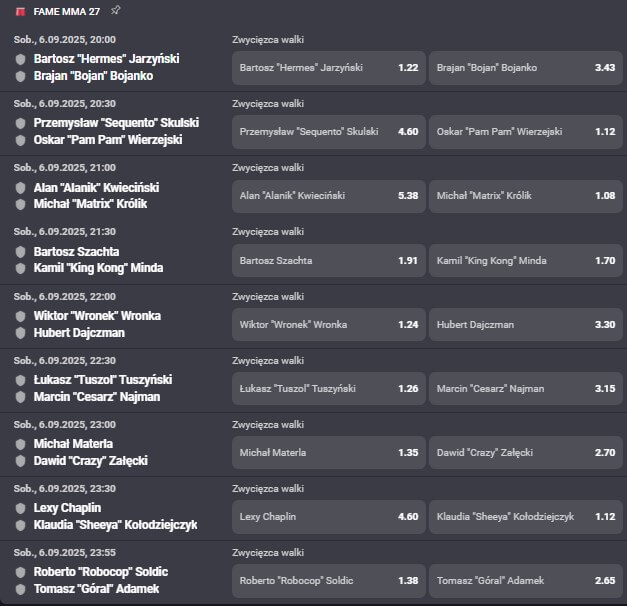Select Bartosz Szachta to win at 1.91
Screen dimensions: 627x606
click(329, 260)
